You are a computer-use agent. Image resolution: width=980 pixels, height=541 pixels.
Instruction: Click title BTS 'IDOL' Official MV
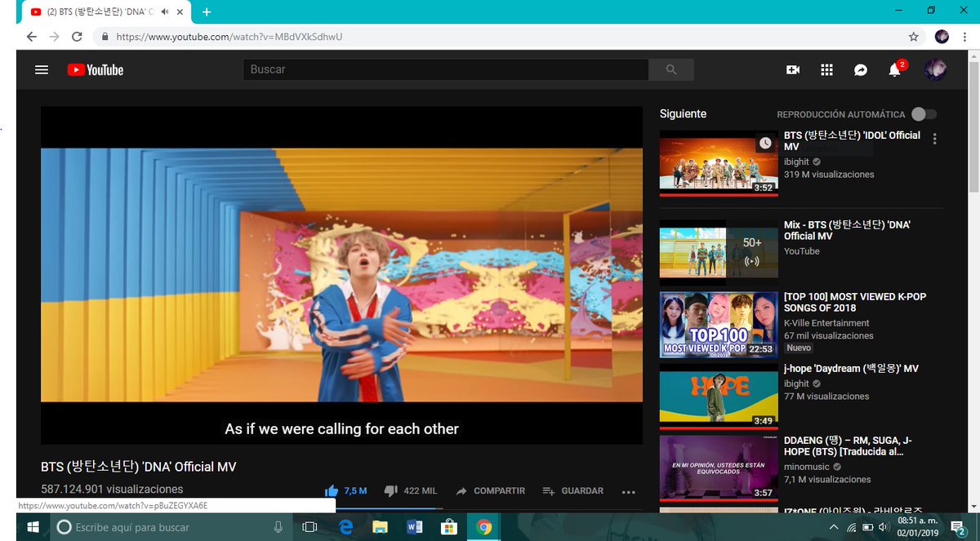(852, 140)
